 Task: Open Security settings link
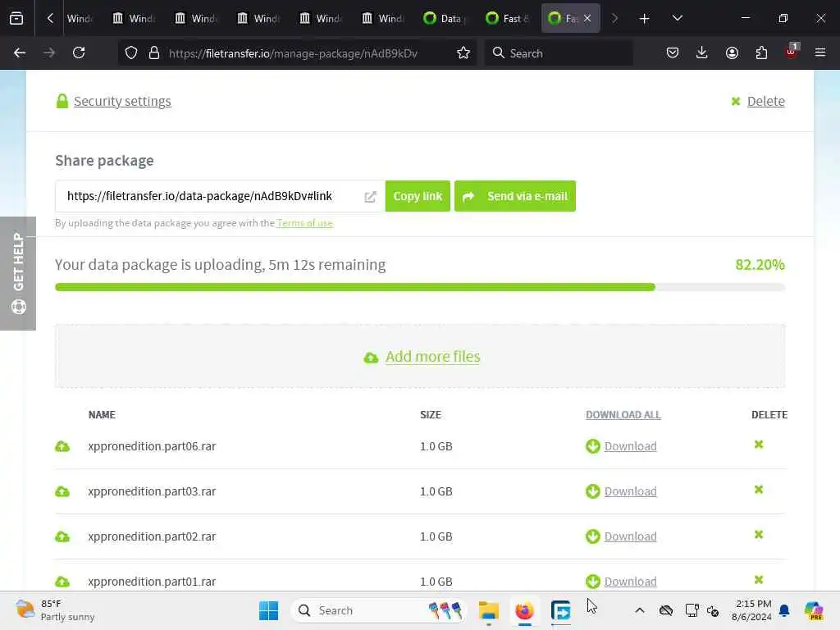click(122, 101)
